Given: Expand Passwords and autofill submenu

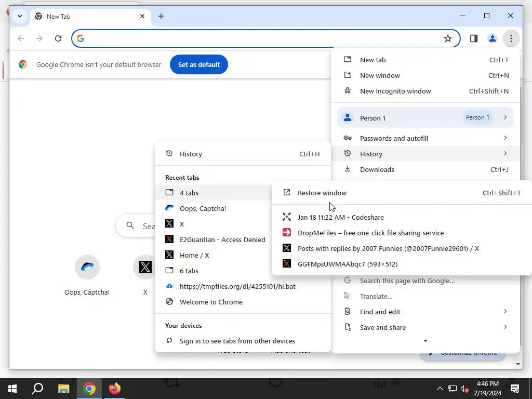Looking at the screenshot, I should click(x=425, y=138).
